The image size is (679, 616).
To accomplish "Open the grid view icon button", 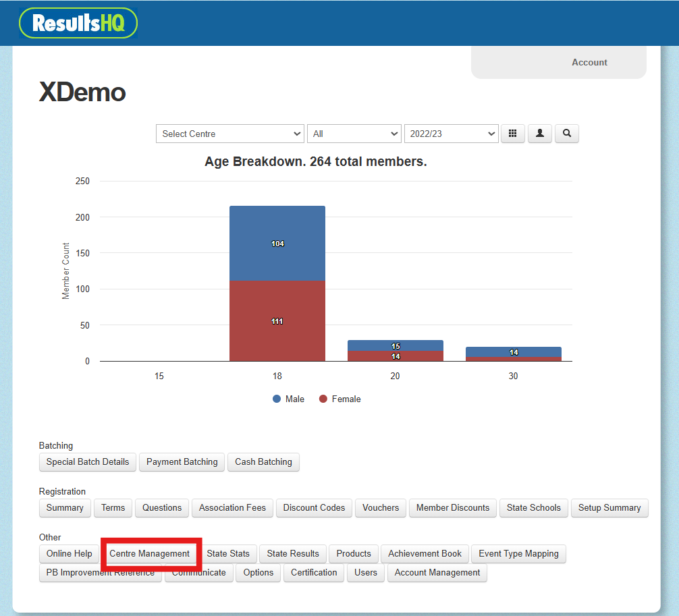I will click(513, 134).
